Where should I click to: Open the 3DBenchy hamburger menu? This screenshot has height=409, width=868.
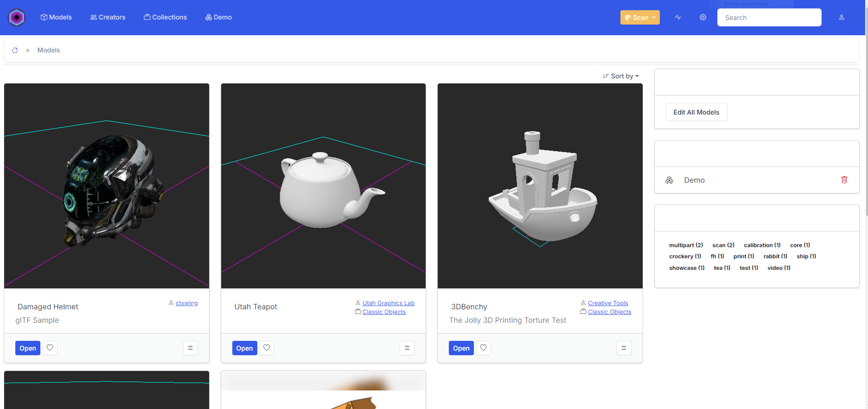[x=624, y=348]
